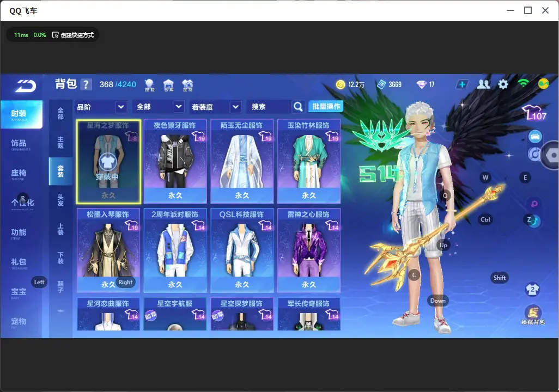The width and height of the screenshot is (559, 392).
Task: Click the green Wi-Fi signal icon
Action: pos(523,83)
